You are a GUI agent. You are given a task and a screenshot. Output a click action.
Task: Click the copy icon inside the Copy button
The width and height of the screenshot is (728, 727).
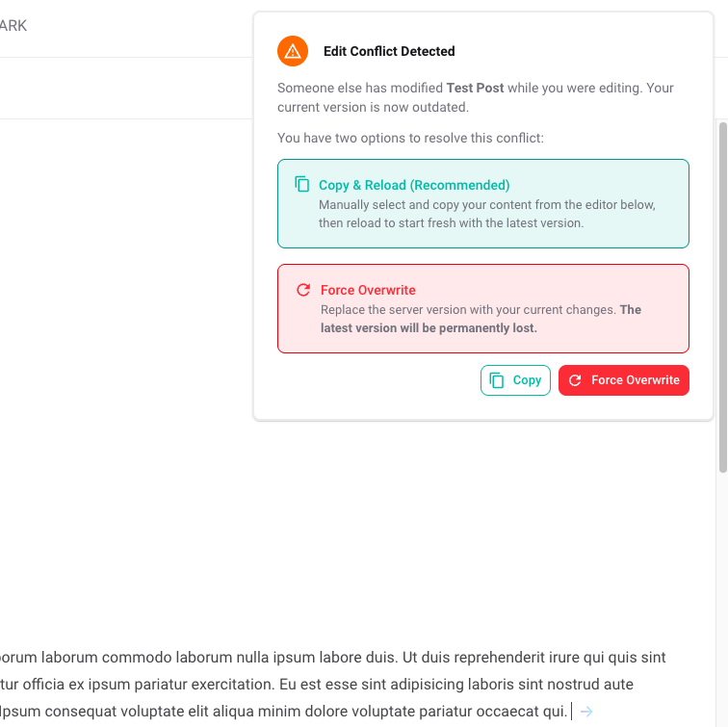tap(497, 380)
